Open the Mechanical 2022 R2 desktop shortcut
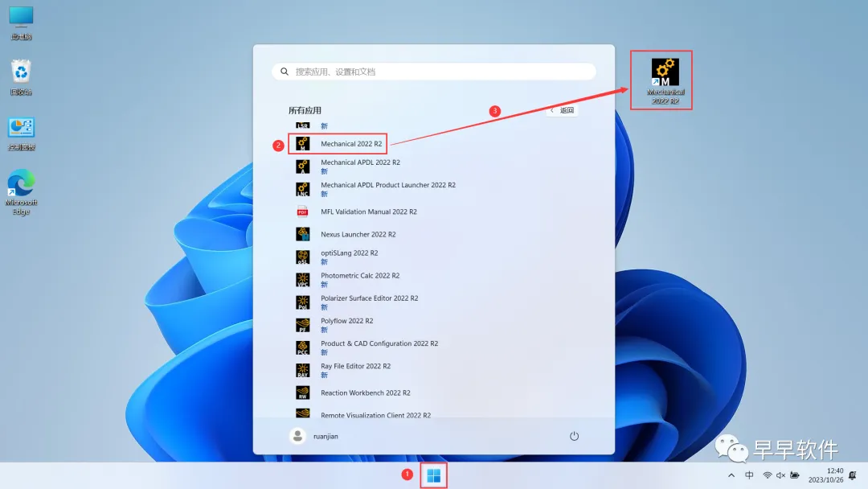The width and height of the screenshot is (868, 489). click(x=665, y=81)
